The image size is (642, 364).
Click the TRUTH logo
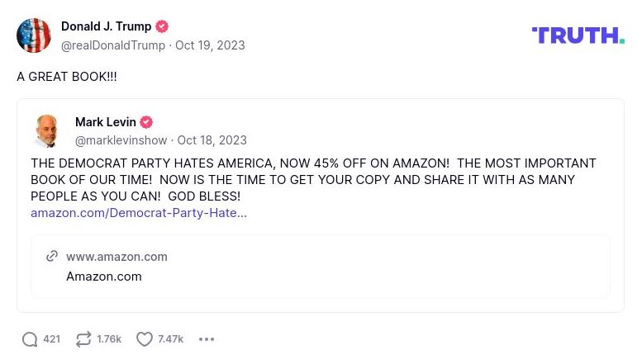click(578, 35)
